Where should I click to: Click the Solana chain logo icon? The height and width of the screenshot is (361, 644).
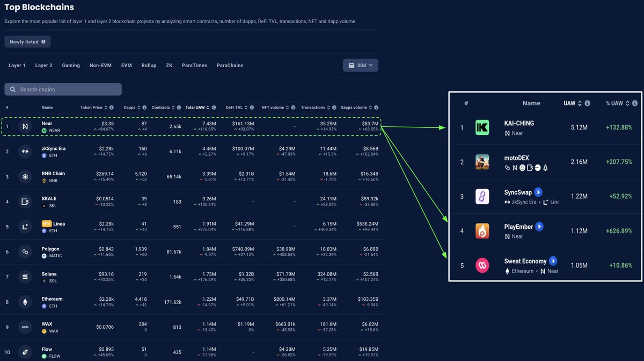(25, 277)
